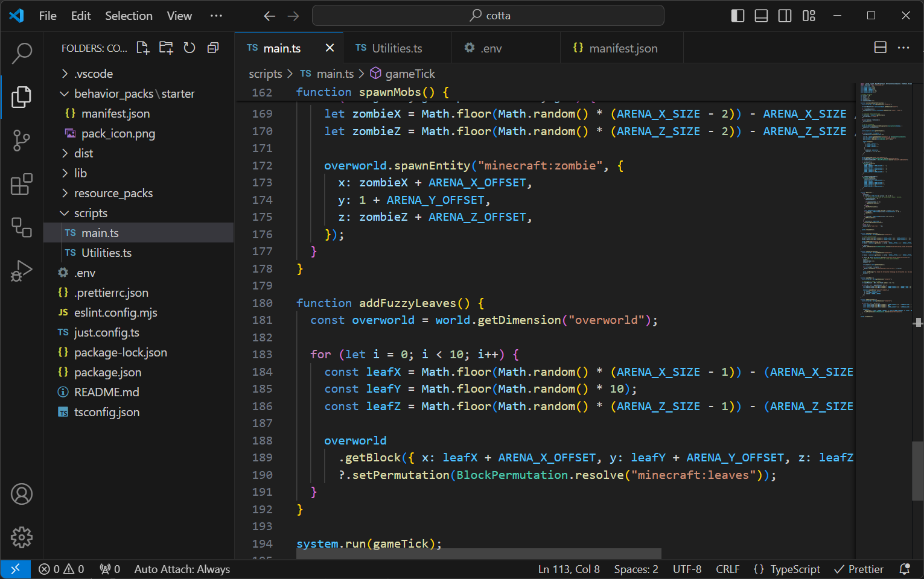Open the notifications bell
Image resolution: width=924 pixels, height=579 pixels.
905,569
